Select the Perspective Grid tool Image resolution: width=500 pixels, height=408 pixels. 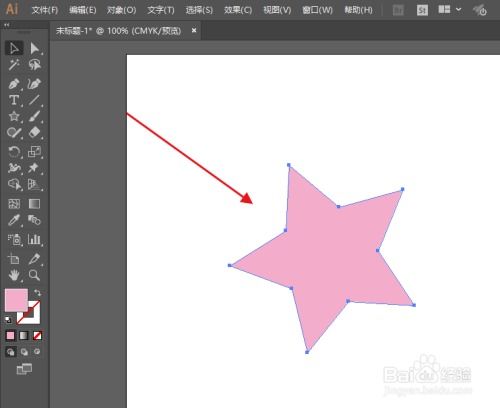pos(35,184)
